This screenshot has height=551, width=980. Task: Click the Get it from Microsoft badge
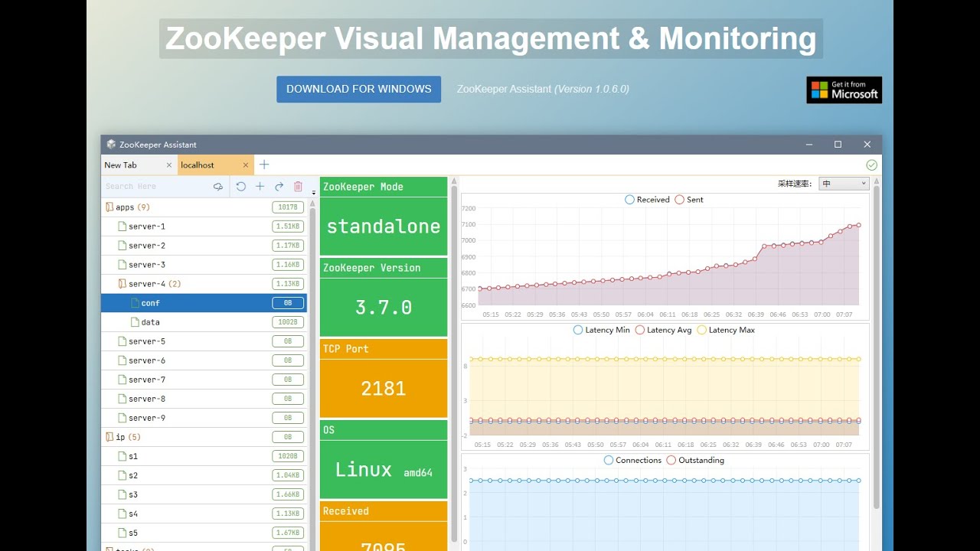(844, 90)
